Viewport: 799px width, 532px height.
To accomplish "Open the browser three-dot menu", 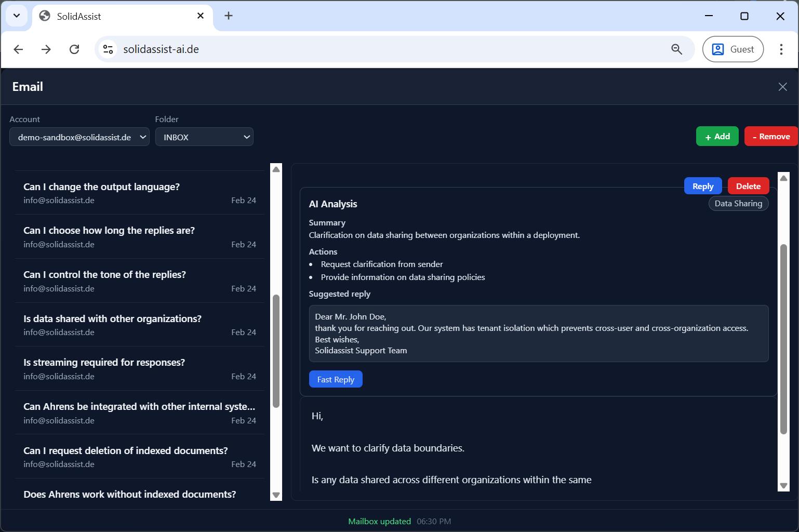I will (x=781, y=49).
